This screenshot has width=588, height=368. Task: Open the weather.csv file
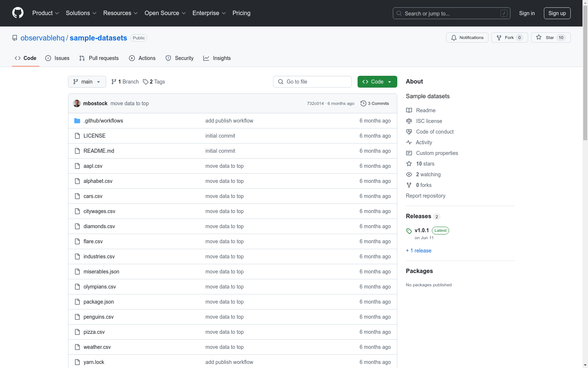(97, 347)
